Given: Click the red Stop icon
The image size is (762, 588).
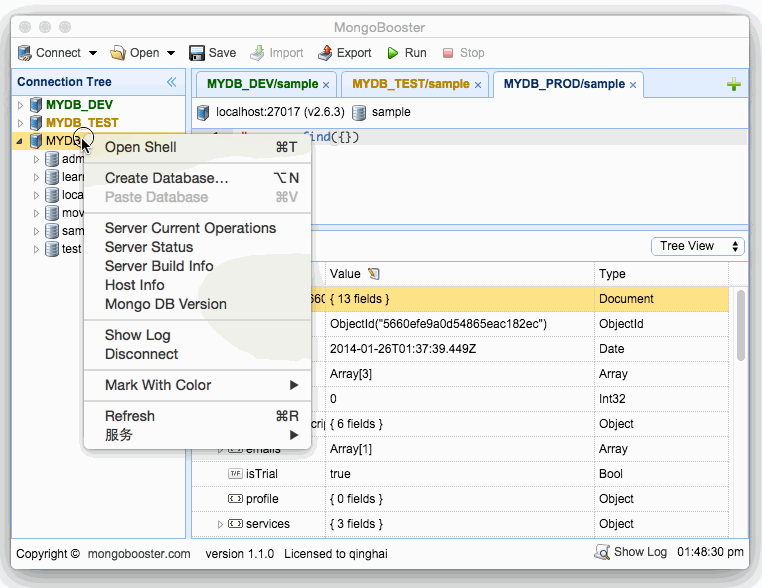Looking at the screenshot, I should (448, 52).
